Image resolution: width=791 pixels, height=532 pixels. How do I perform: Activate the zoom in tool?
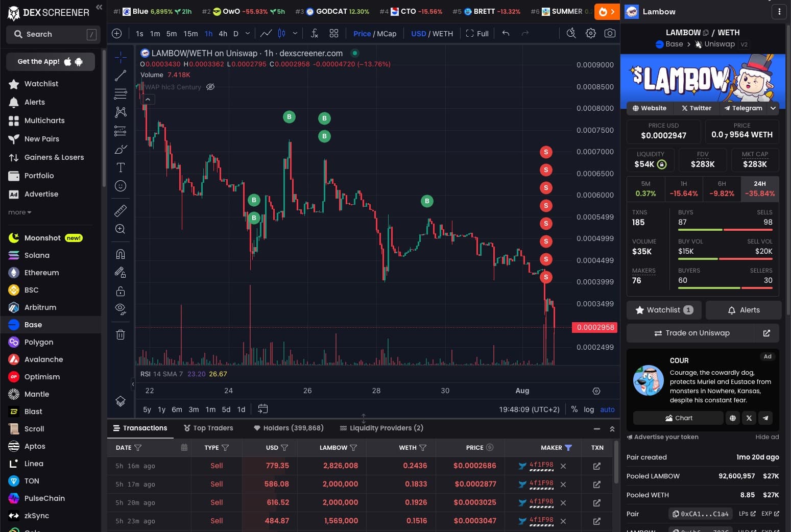pos(121,229)
